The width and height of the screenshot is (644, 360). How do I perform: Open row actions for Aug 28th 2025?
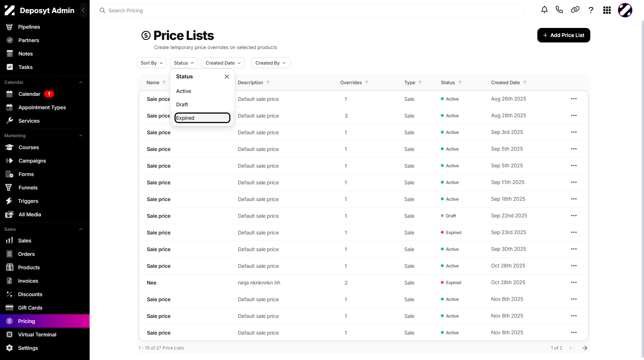coord(574,115)
